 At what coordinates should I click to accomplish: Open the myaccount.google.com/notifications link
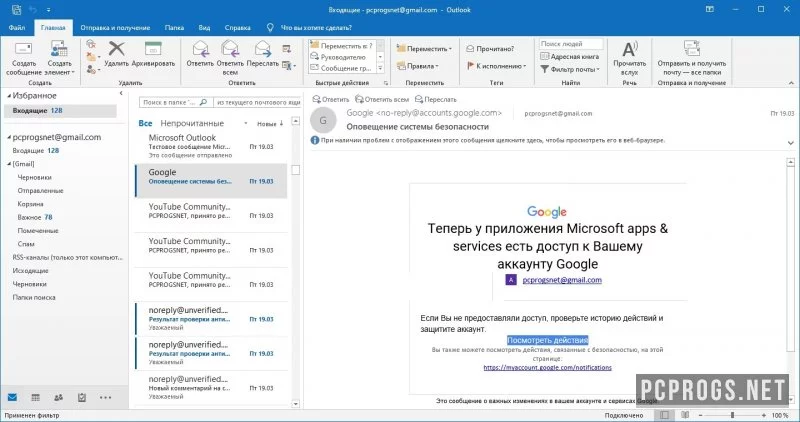[547, 367]
